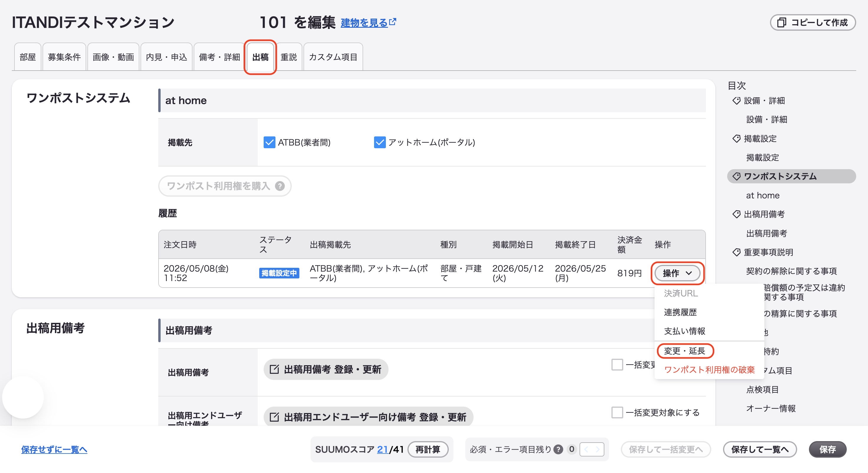
Task: Select ワンポスト利用権の破棄 menu entry
Action: coord(709,370)
